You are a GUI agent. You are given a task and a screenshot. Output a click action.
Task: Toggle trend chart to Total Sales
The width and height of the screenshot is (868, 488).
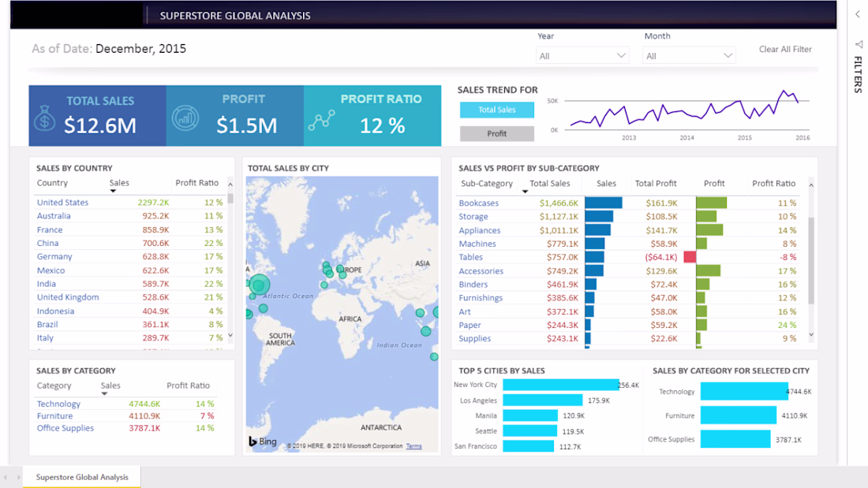coord(496,110)
